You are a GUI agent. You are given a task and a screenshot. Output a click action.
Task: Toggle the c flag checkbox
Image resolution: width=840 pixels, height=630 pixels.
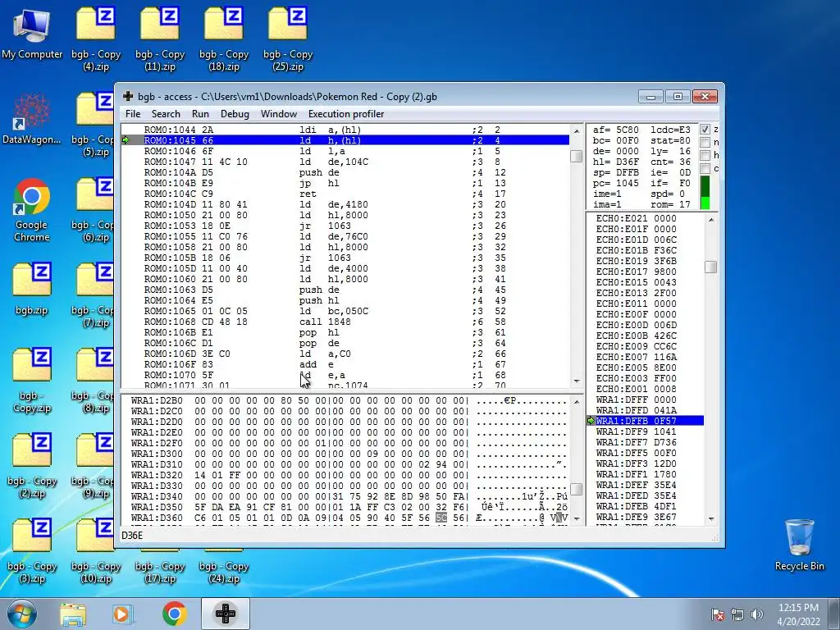point(705,168)
